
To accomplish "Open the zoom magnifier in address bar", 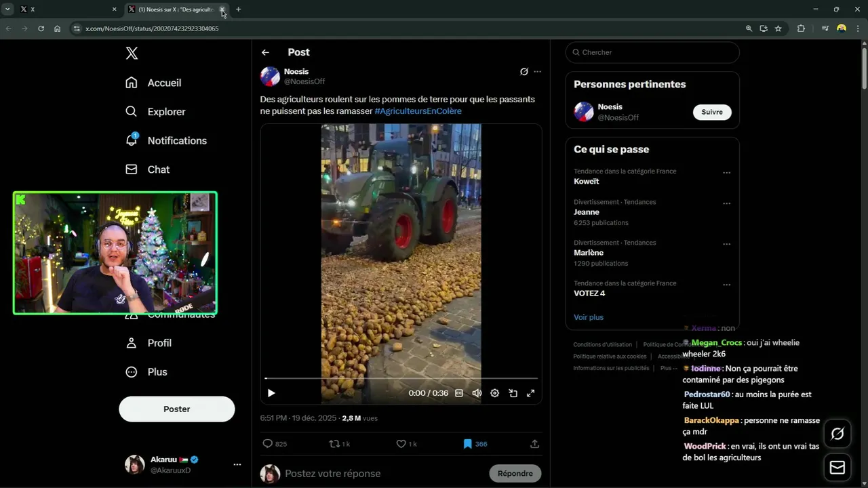I will [749, 28].
